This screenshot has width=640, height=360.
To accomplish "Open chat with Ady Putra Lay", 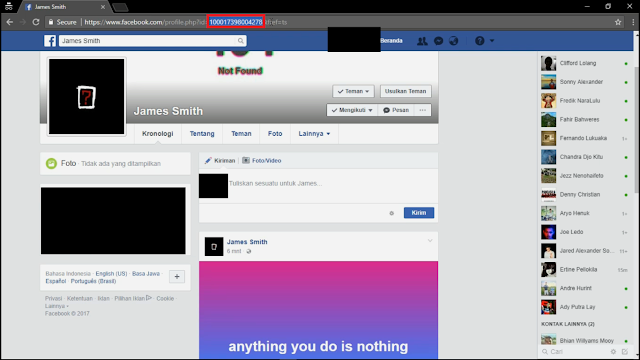I will point(585,307).
